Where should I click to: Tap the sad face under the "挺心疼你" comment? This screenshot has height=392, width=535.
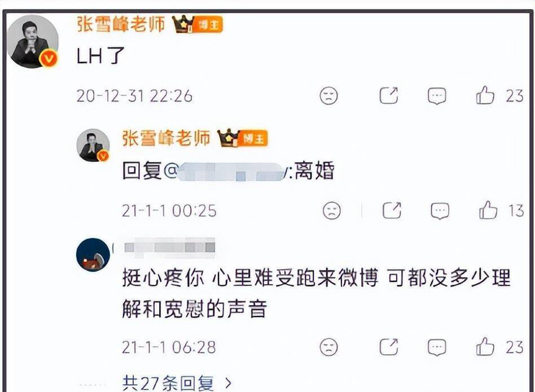(x=328, y=347)
